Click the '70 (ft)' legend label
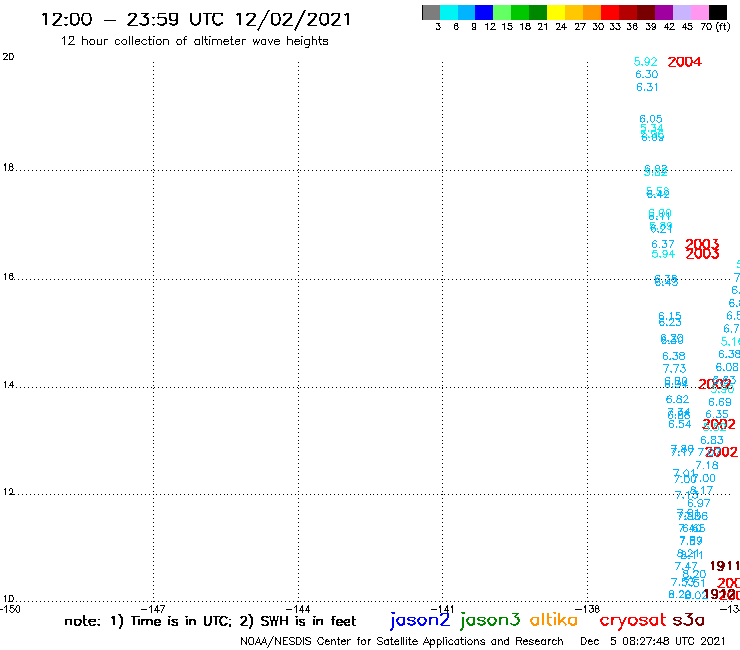The image size is (740, 650). pyautogui.click(x=715, y=26)
